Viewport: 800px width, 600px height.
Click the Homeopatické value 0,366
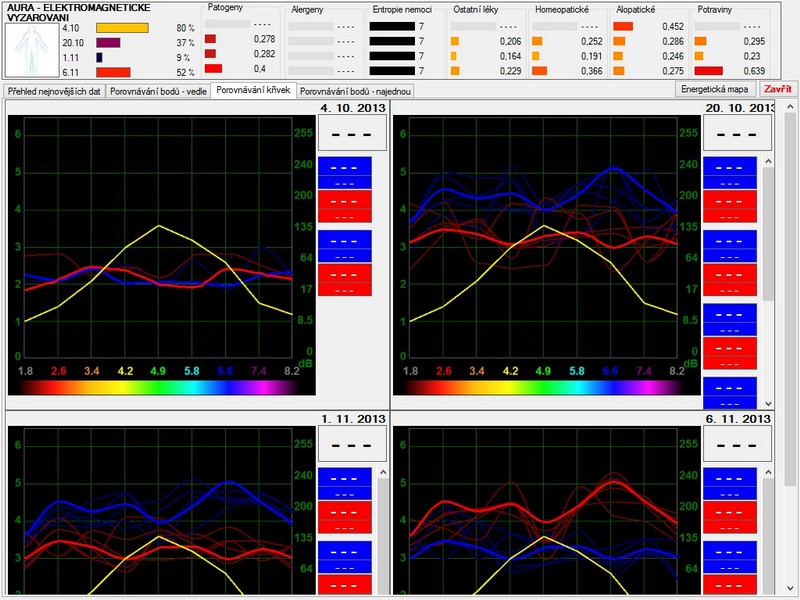click(591, 71)
